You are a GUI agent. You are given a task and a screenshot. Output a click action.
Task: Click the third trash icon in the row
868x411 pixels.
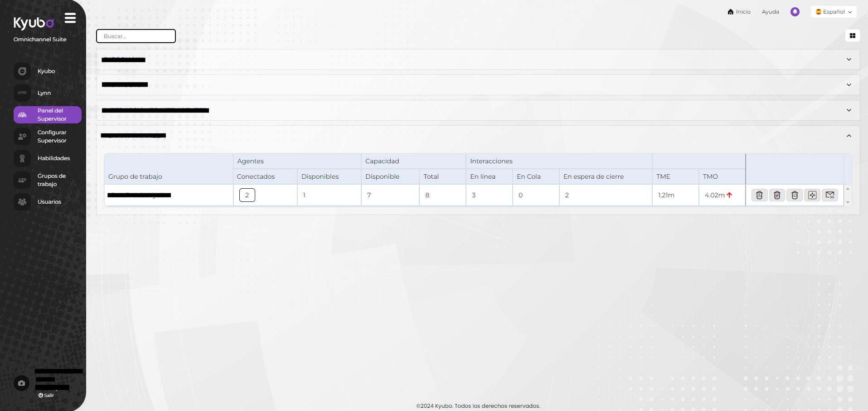(794, 195)
